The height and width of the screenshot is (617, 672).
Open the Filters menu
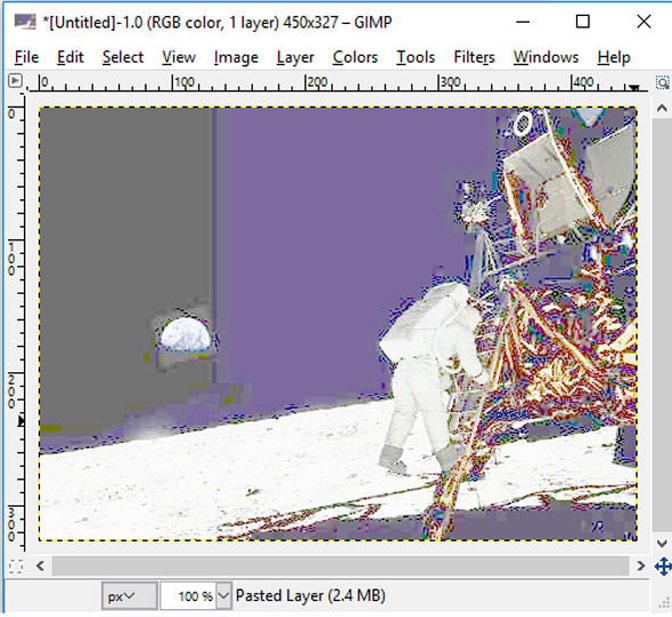point(474,57)
